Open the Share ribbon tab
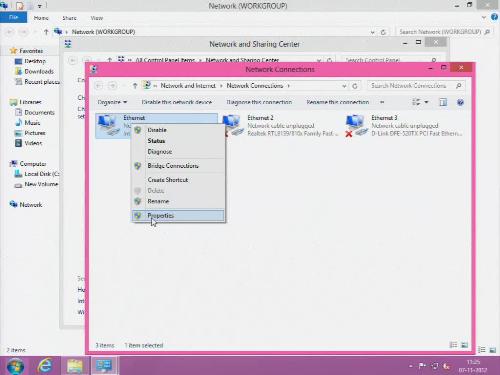This screenshot has width=500, height=375. 69,18
